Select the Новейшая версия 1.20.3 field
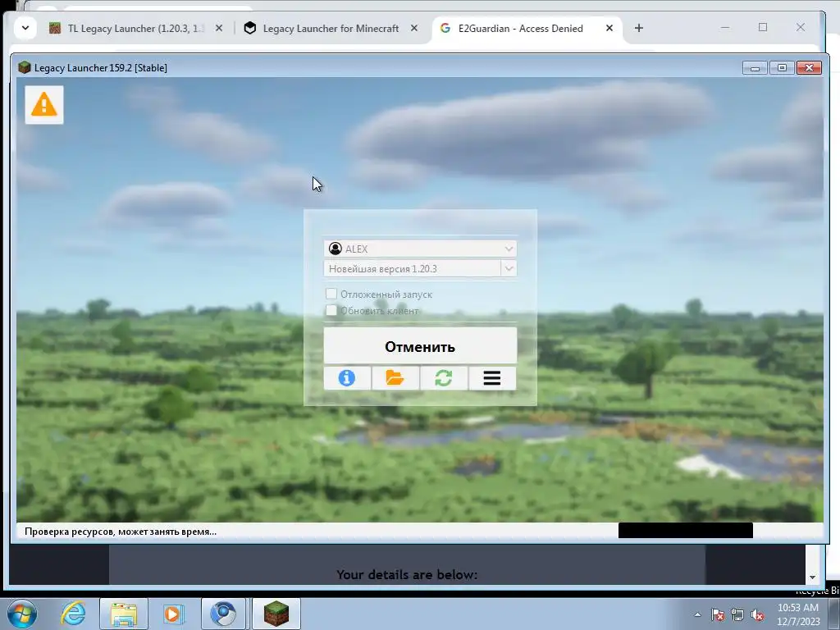The width and height of the screenshot is (840, 630). click(x=412, y=268)
